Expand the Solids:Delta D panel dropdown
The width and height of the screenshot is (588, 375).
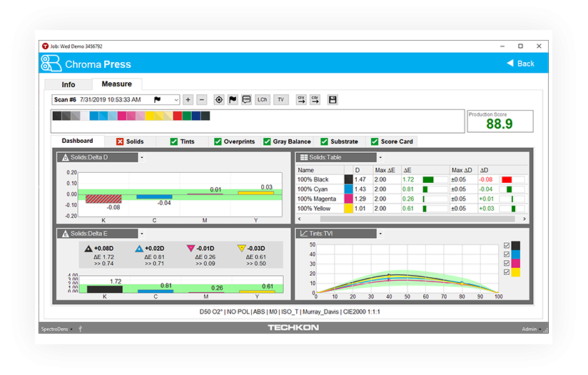[x=141, y=157]
